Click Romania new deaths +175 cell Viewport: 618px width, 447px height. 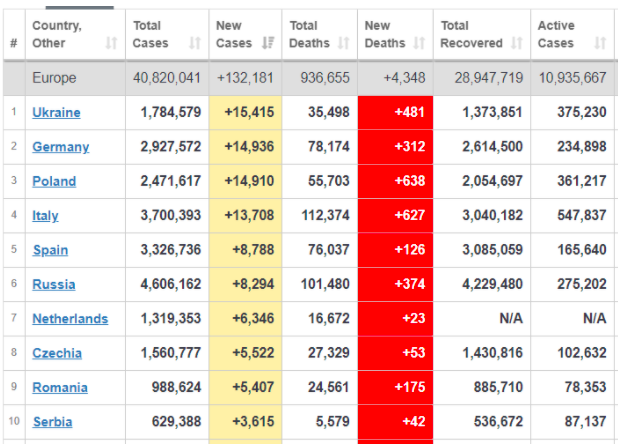(x=395, y=387)
